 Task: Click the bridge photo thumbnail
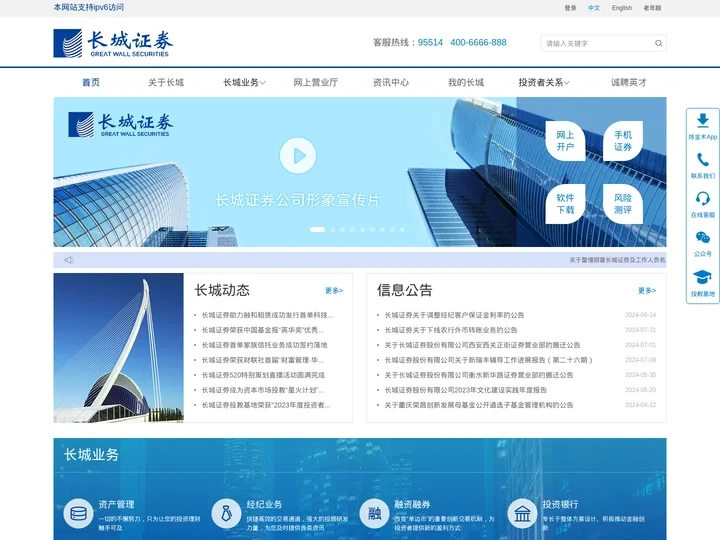tap(118, 348)
